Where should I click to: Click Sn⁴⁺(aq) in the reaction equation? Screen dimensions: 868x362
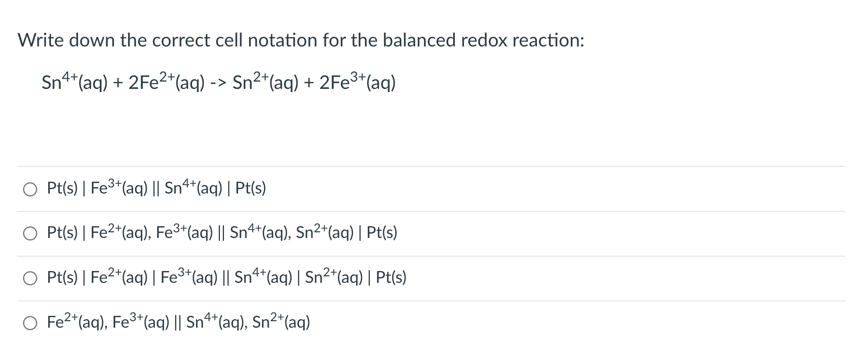(x=74, y=83)
